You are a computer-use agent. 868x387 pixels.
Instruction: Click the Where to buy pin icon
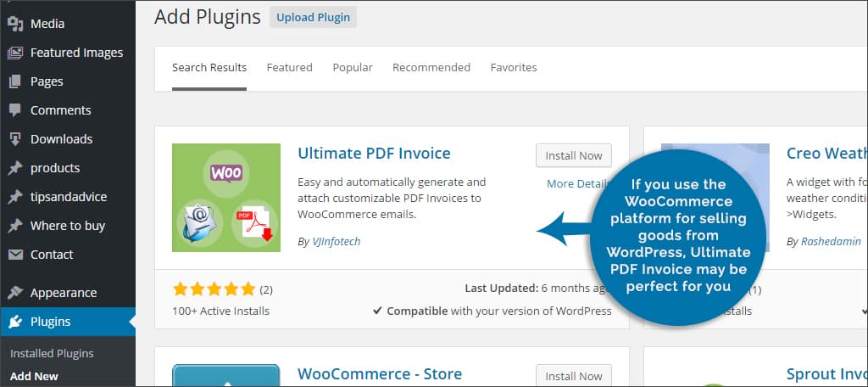15,226
